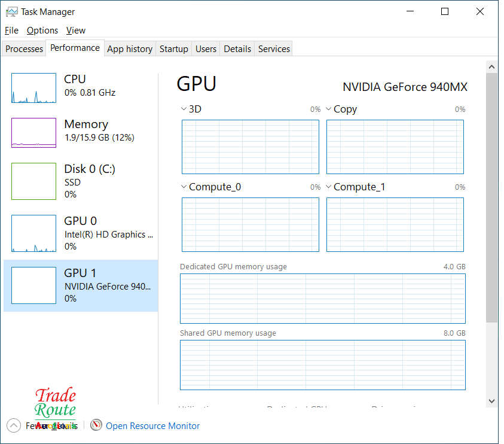Viewport: 504px width, 444px height.
Task: Click the Fewer details collapse chevron
Action: (x=13, y=425)
